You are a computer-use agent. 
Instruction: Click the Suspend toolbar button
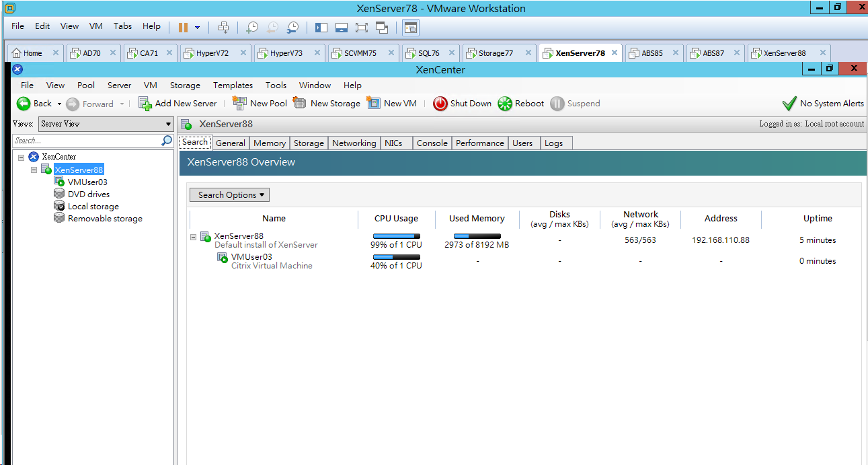pyautogui.click(x=576, y=104)
